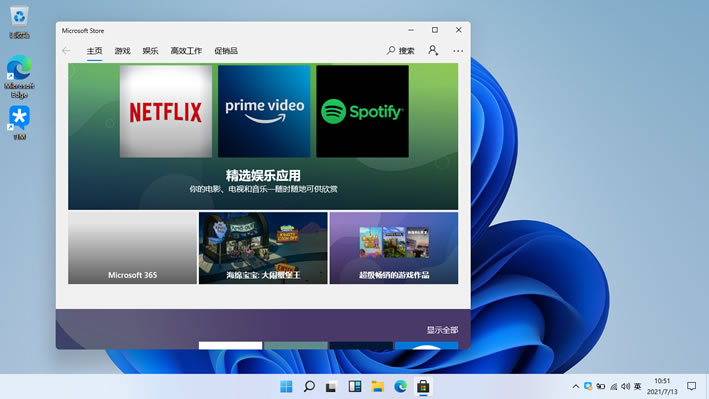Viewport: 709px width, 399px height.
Task: Open taskbar search magnifier
Action: 309,386
